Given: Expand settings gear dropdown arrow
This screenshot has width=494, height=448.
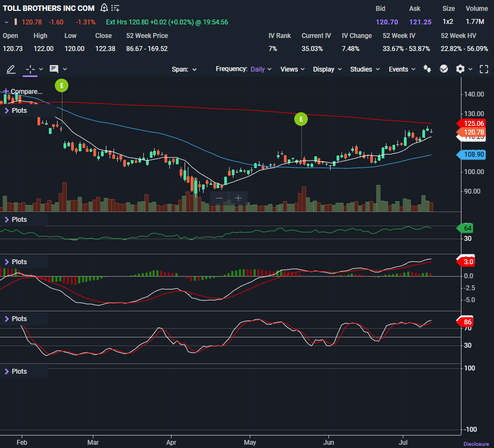Looking at the screenshot, I should 470,69.
